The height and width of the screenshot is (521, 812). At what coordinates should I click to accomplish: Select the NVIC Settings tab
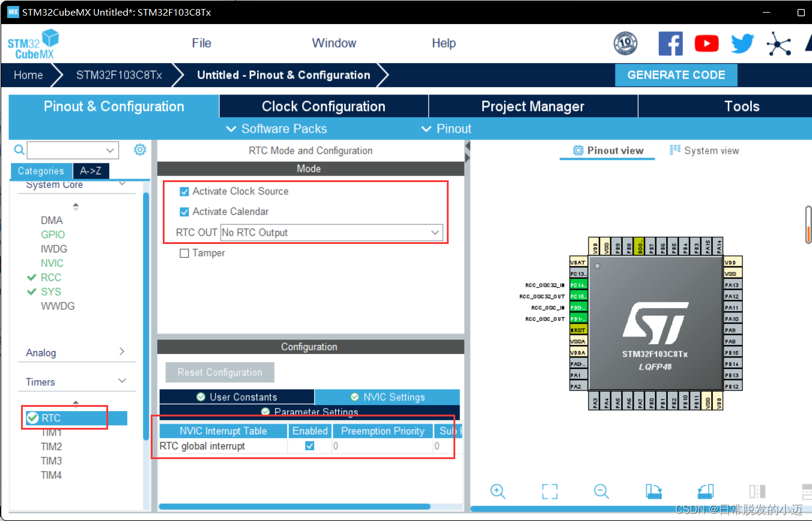click(x=387, y=397)
